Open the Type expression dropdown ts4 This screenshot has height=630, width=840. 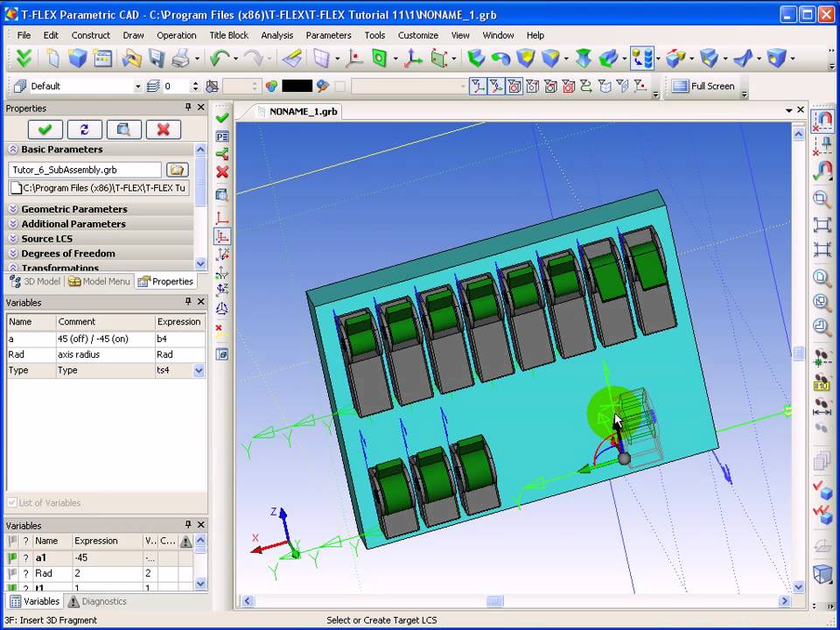199,370
